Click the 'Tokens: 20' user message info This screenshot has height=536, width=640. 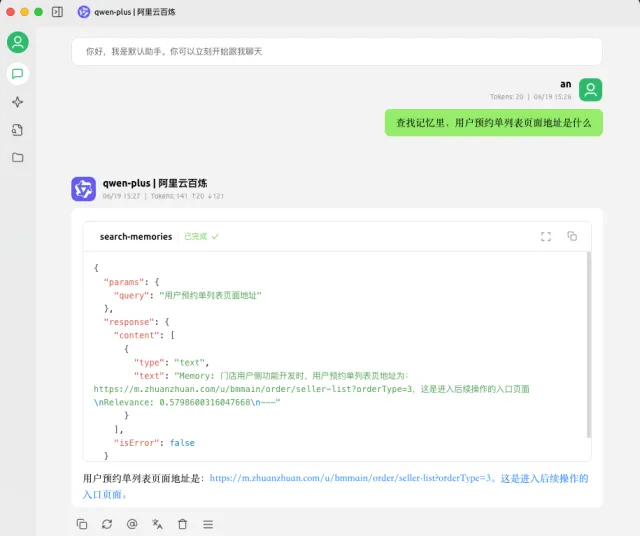(507, 97)
